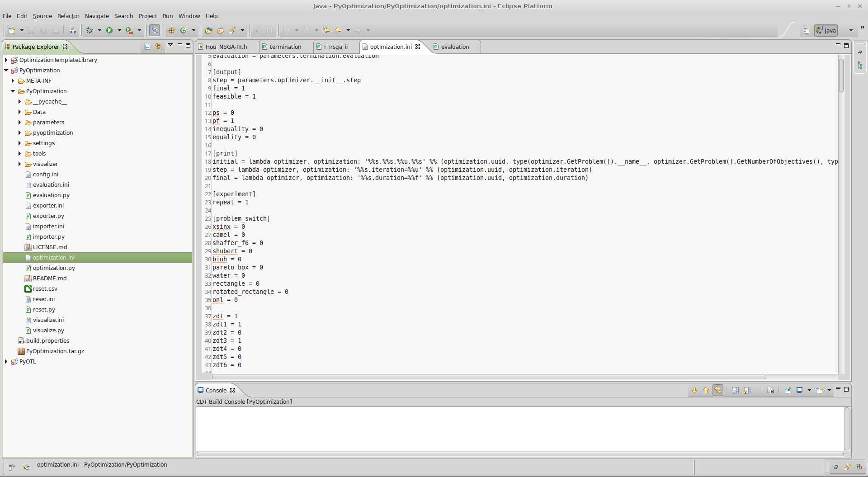
Task: Select optimization.py in Package Explorer
Action: pyautogui.click(x=54, y=268)
